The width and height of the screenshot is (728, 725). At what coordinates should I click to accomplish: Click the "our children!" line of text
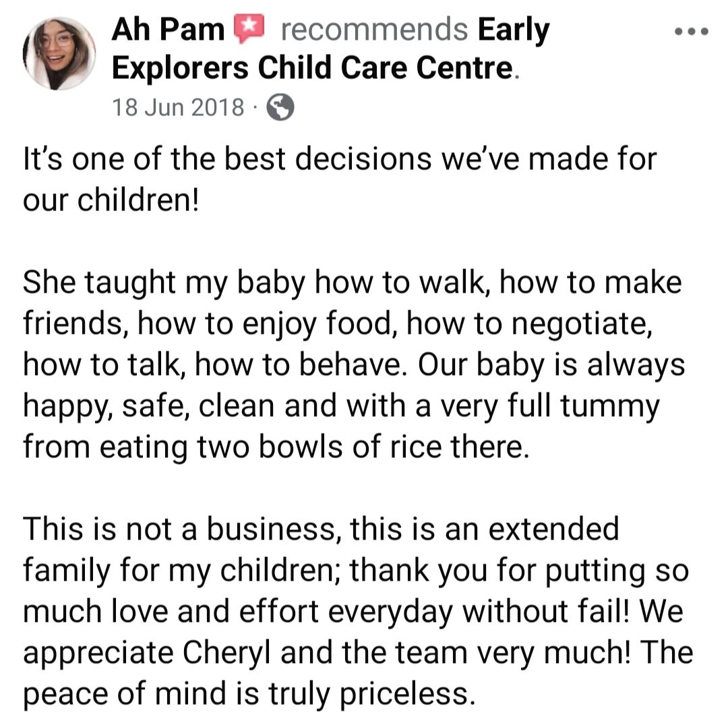click(x=111, y=202)
